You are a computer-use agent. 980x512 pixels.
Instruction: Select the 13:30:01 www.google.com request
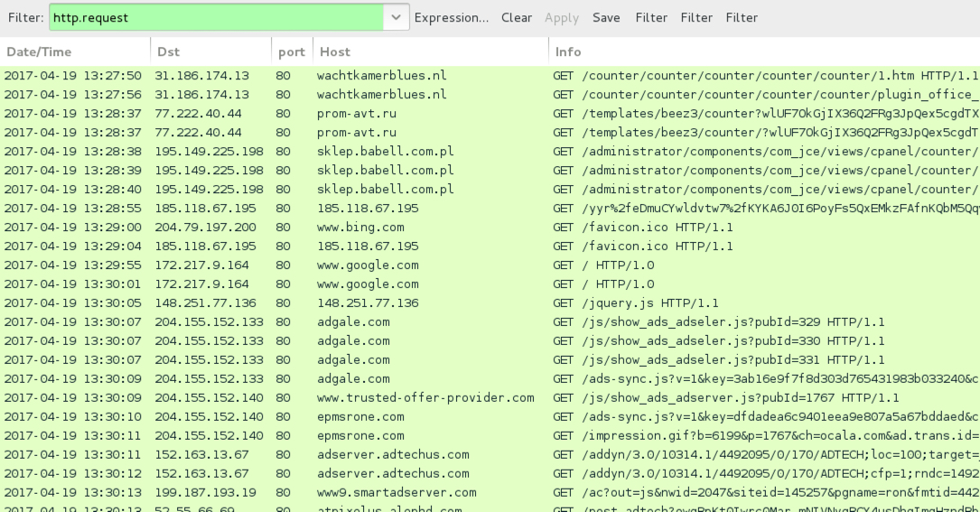pyautogui.click(x=490, y=284)
